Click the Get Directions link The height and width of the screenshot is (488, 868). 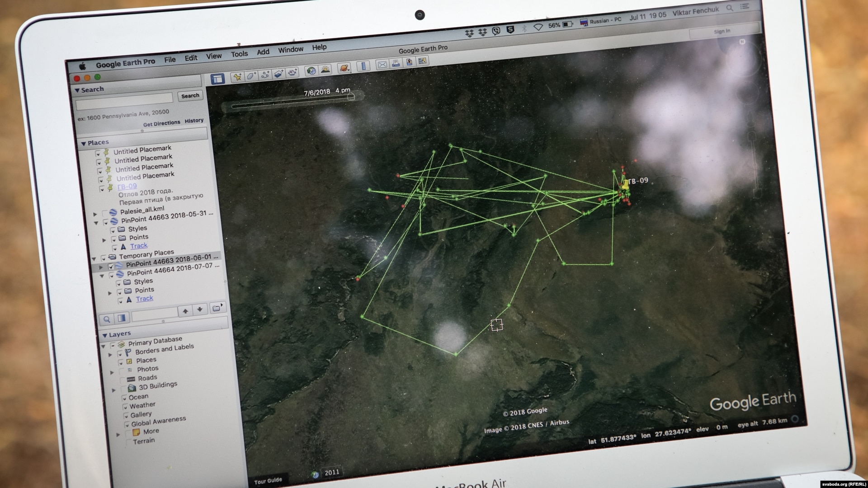coord(161,123)
